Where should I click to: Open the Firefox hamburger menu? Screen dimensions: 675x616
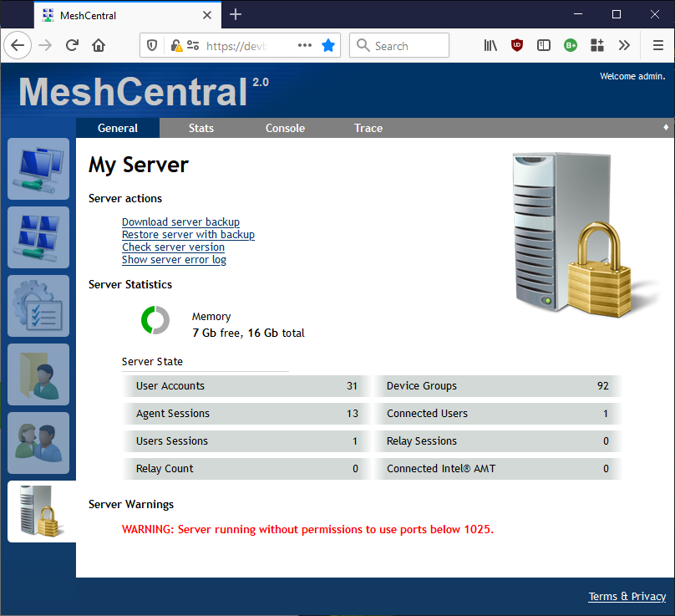click(658, 45)
